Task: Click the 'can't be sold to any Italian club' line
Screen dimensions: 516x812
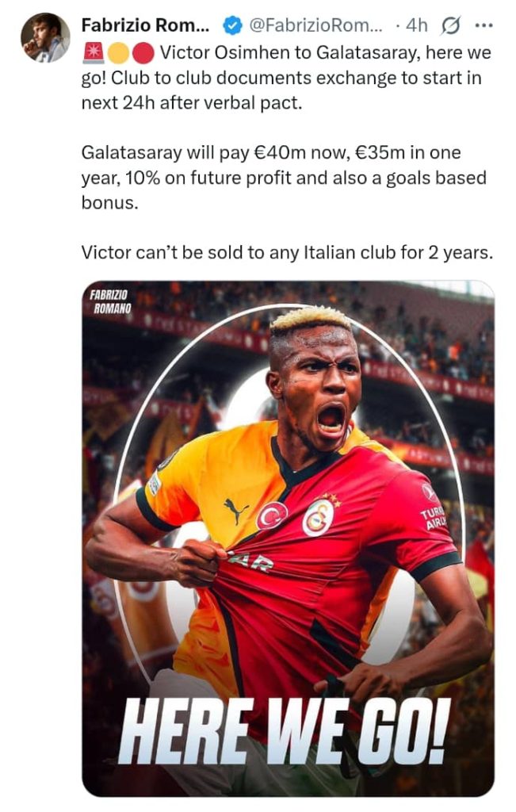Action: click(287, 253)
